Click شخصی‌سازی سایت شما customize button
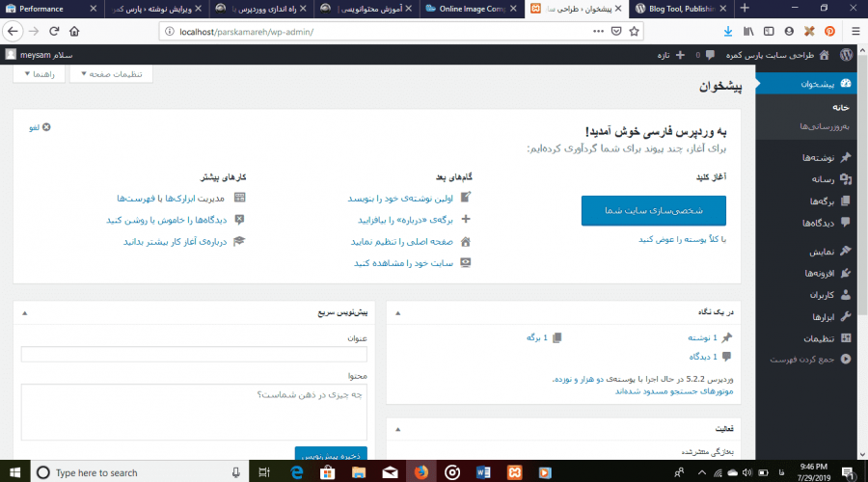Screen dimensions: 868x482 tap(653, 210)
